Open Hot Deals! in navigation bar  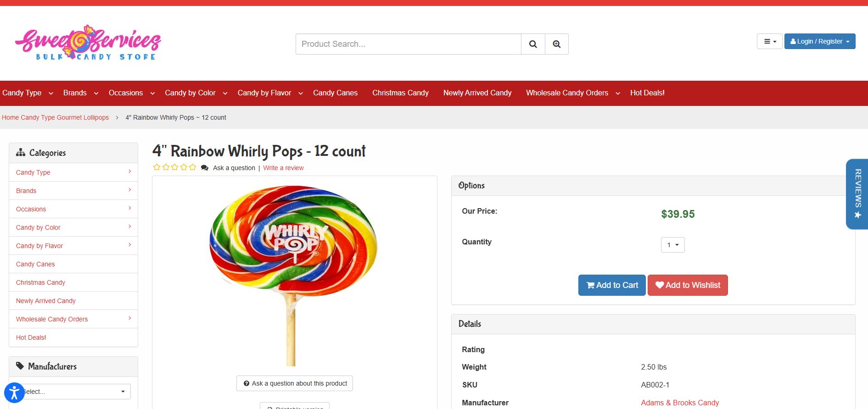[647, 93]
